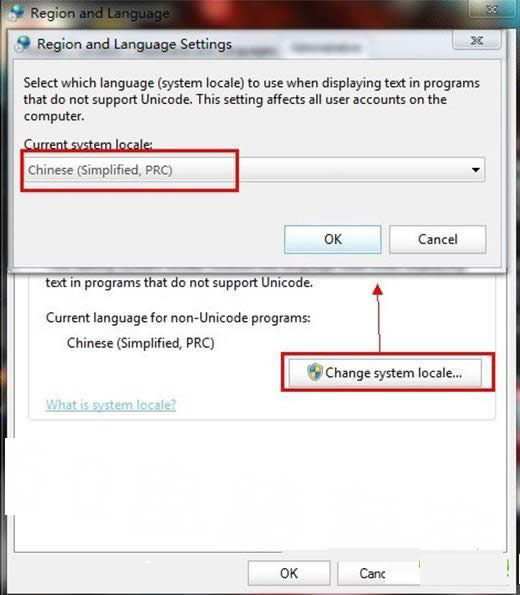Click the Chinese (Simplified, PRC) locale combo box
The image size is (520, 595).
pyautogui.click(x=253, y=170)
